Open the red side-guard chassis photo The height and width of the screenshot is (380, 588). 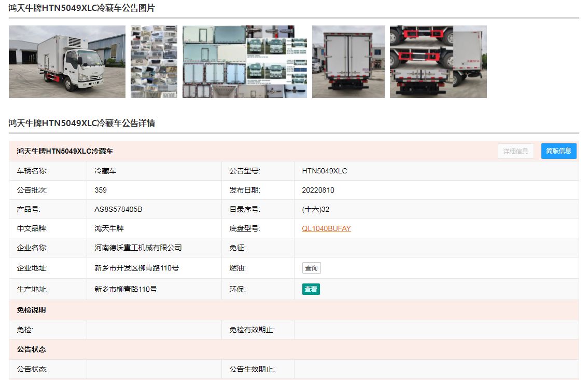click(x=438, y=62)
